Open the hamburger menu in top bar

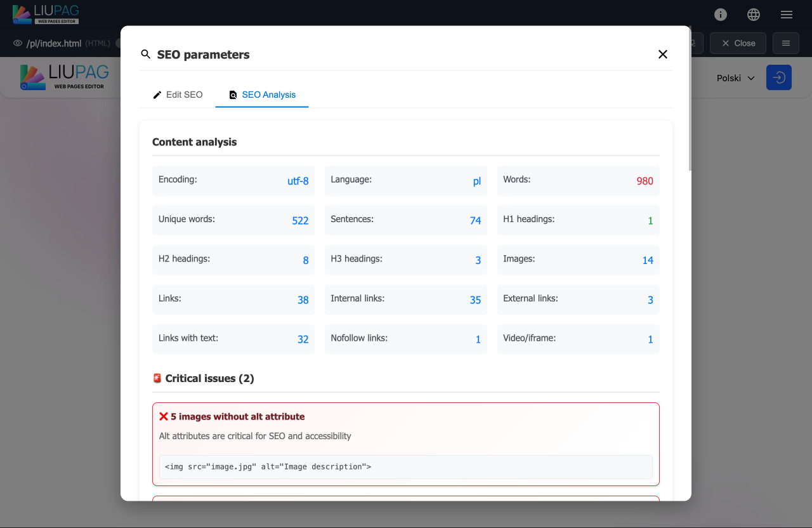tap(787, 15)
